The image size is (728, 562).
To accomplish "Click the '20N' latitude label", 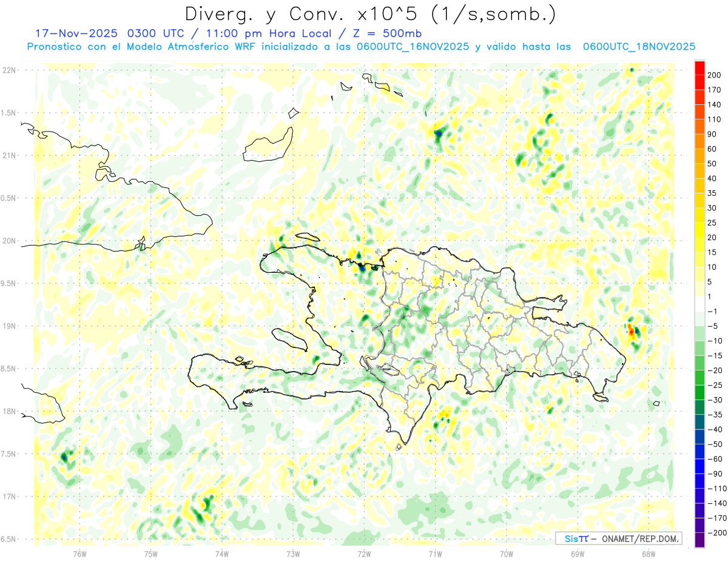I will [9, 241].
